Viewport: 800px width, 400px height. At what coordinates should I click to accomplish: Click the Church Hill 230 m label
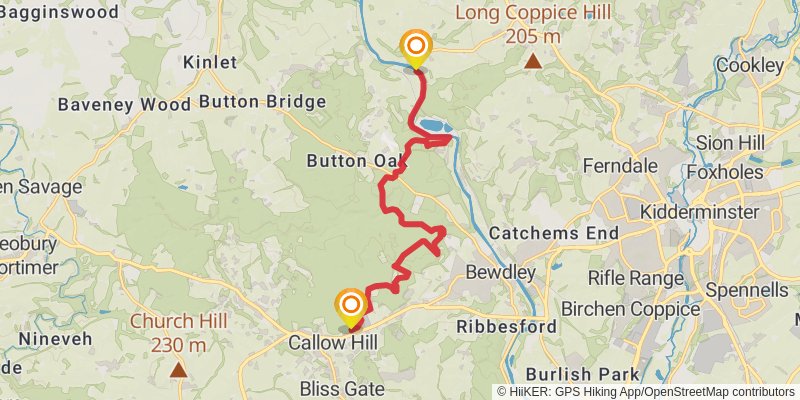(178, 333)
